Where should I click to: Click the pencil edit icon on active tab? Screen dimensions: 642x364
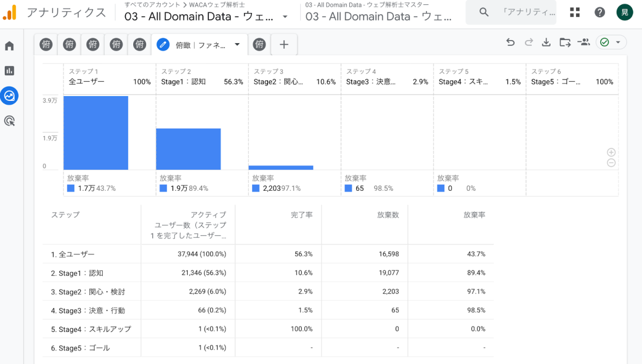(x=163, y=45)
